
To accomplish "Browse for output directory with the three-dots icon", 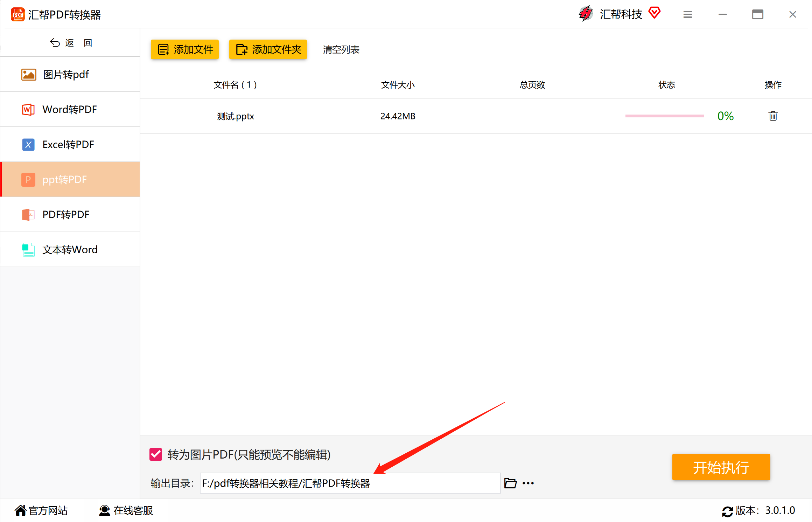I will coord(528,483).
